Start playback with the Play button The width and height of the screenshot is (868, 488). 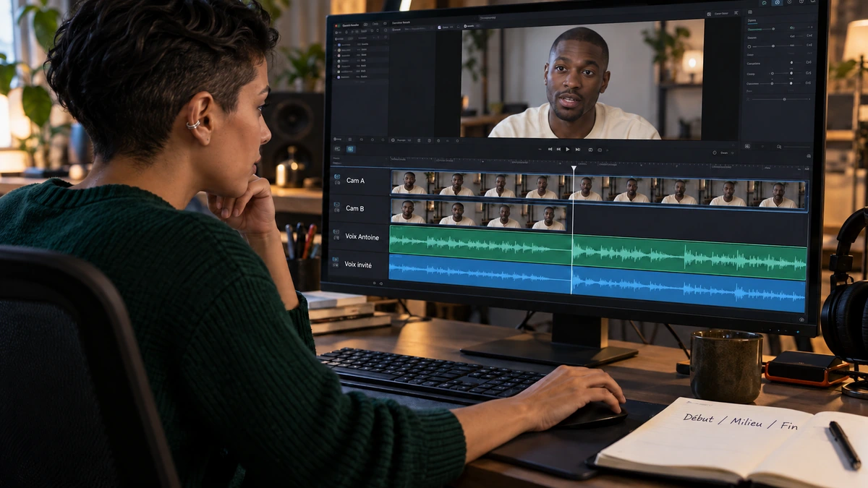(568, 150)
